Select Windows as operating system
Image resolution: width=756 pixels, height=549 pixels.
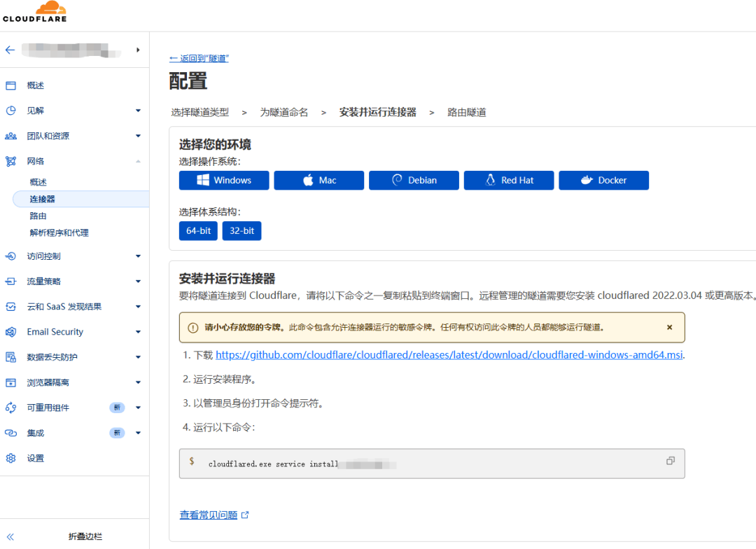(x=224, y=180)
